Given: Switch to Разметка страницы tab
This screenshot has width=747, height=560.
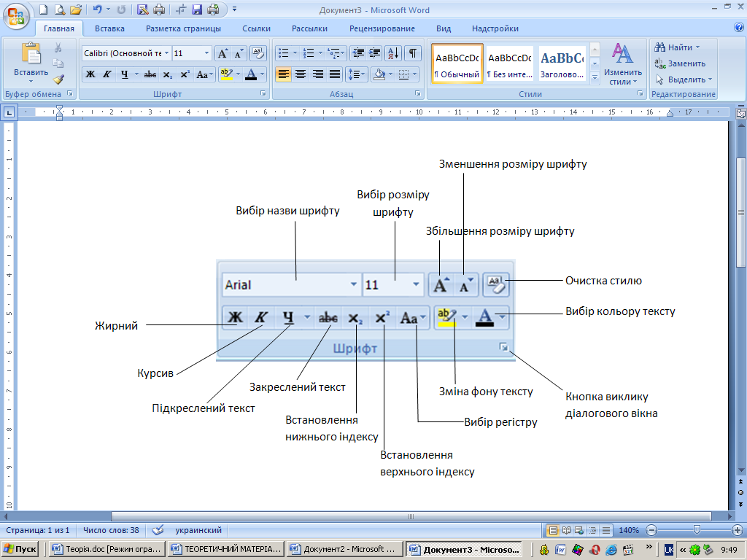Looking at the screenshot, I should [183, 28].
